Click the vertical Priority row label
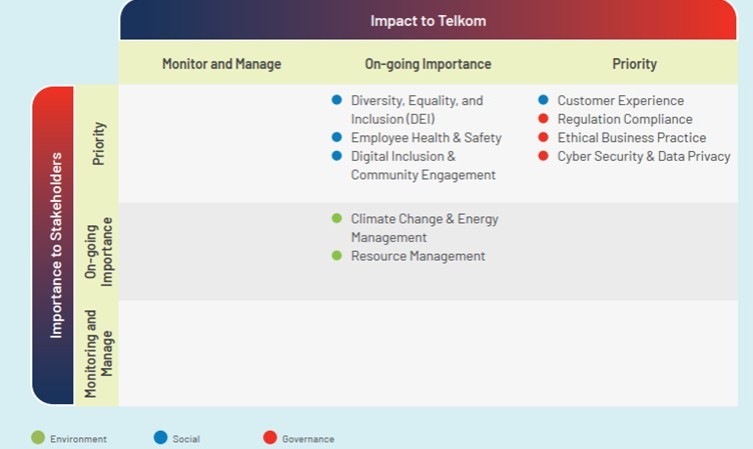This screenshot has width=753, height=449. point(98,144)
